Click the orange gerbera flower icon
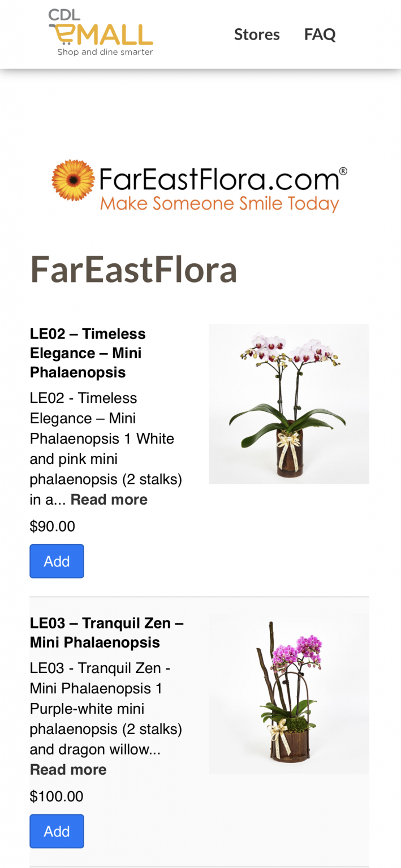This screenshot has width=401, height=868. pos(73,180)
